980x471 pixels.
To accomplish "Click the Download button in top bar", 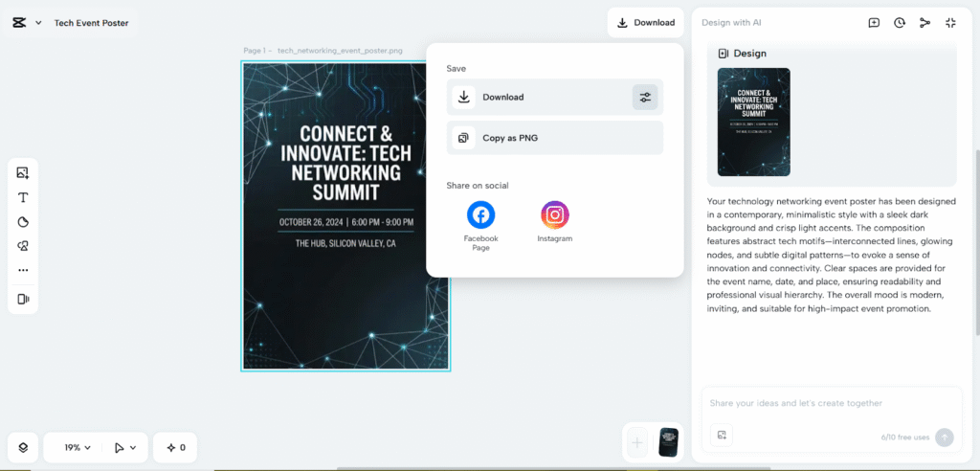I will click(645, 23).
